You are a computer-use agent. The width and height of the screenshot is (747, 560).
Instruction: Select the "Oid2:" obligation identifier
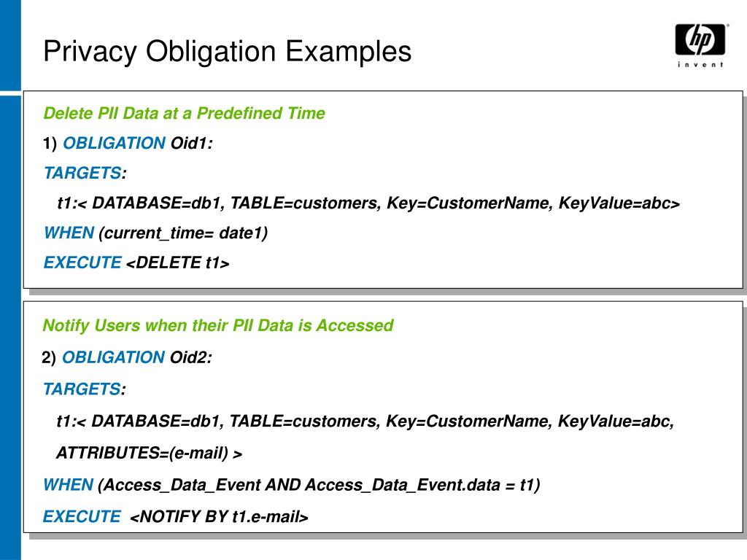190,357
